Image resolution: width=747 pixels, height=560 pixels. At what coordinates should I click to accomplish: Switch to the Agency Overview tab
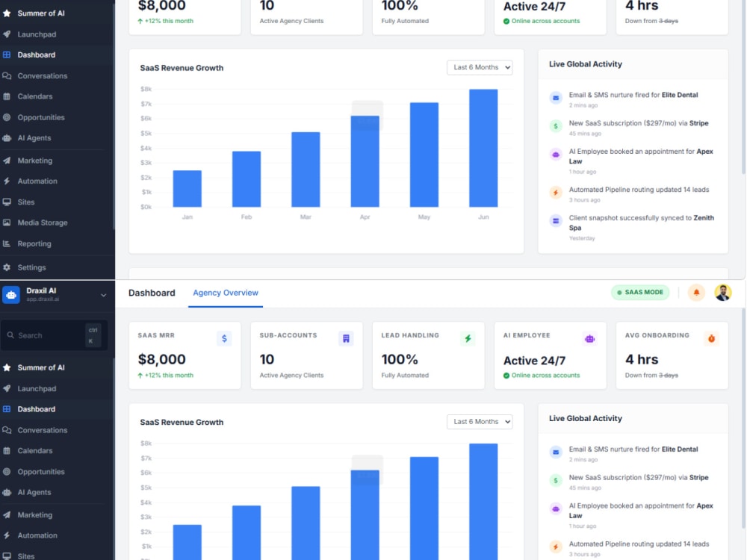(226, 293)
